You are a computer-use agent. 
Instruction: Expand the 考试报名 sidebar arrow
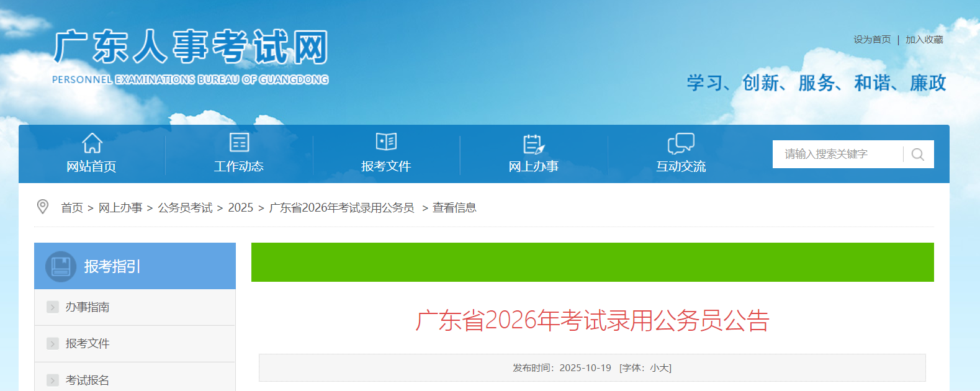(x=53, y=380)
